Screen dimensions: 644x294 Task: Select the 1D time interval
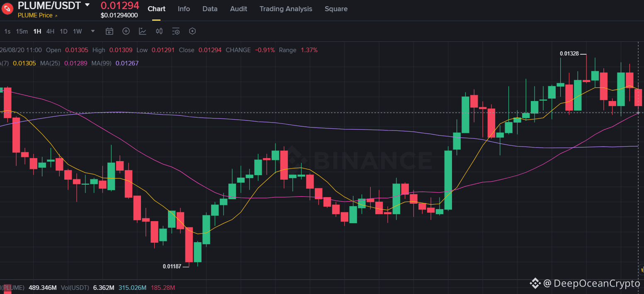point(63,31)
